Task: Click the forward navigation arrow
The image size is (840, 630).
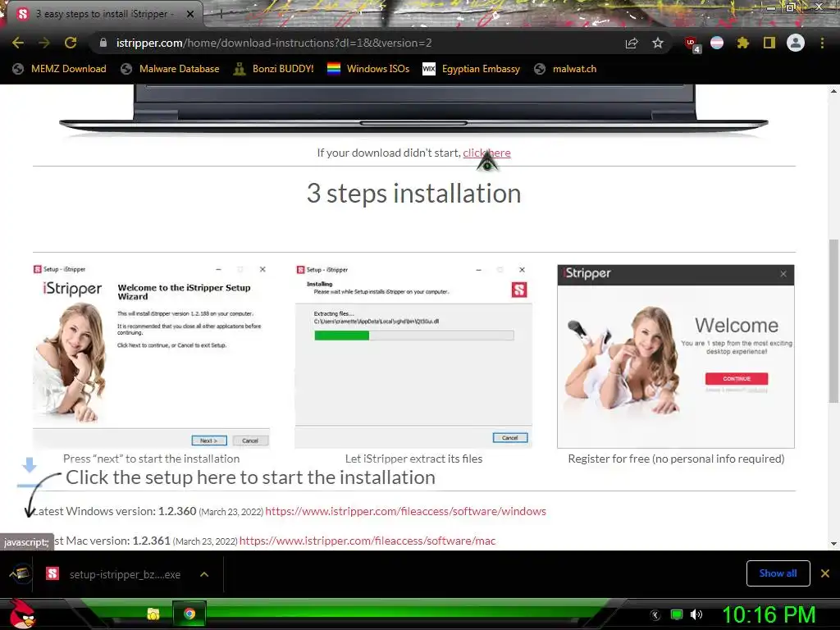Action: pos(44,43)
